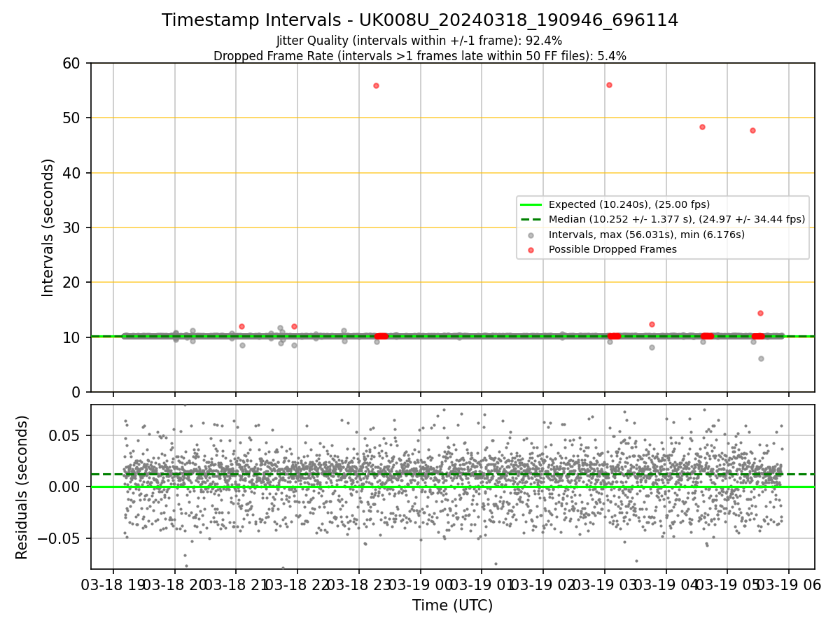Click the red outlier near 48 seconds before 03-19 05
This screenshot has height=630, width=840.
pos(702,127)
